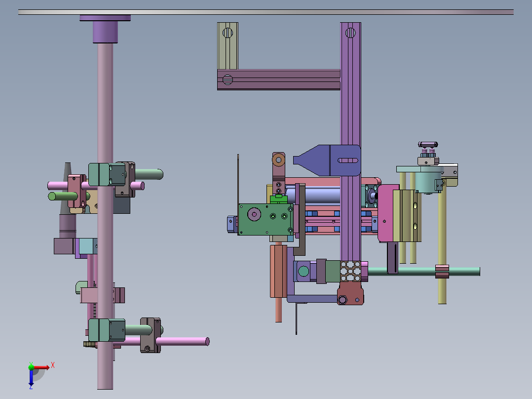Viewport: 532px width, 399px height.
Task: Select the blue nozzle-shaped bracket
Action: point(327,160)
